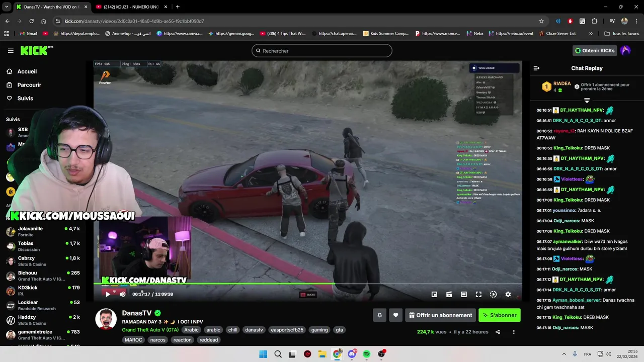Viewport: 644px width, 362px height.
Task: Open video settings gear
Action: (x=508, y=294)
